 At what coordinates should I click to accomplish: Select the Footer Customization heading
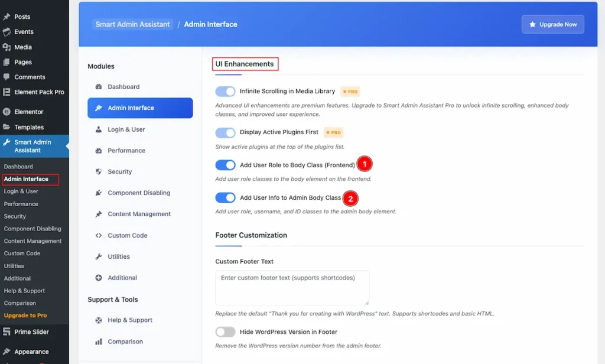tap(251, 235)
